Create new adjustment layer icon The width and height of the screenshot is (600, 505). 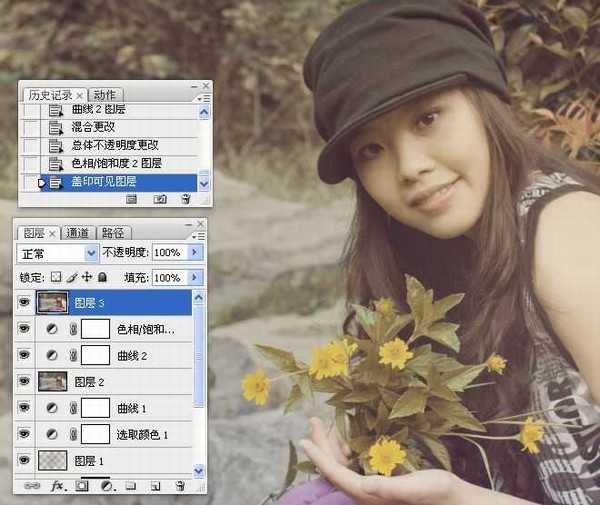point(106,486)
